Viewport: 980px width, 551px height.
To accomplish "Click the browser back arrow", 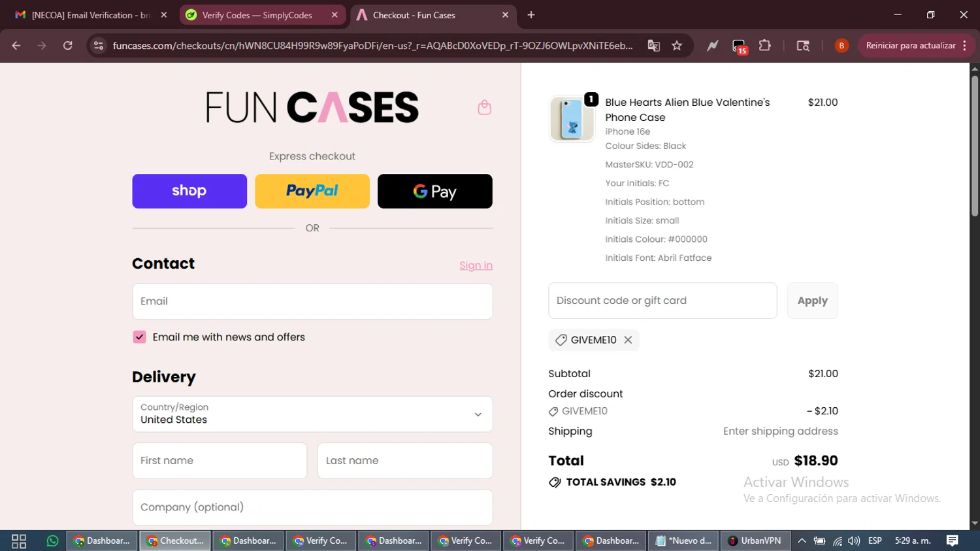I will [16, 45].
